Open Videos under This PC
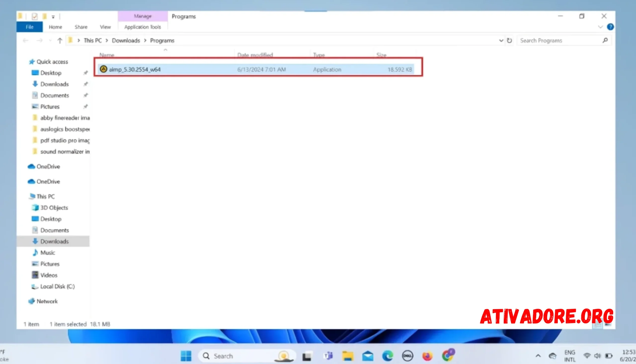This screenshot has height=364, width=636. point(49,275)
